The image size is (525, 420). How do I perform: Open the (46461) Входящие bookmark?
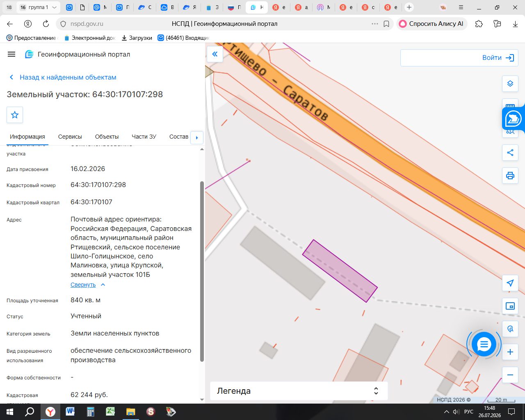(184, 38)
